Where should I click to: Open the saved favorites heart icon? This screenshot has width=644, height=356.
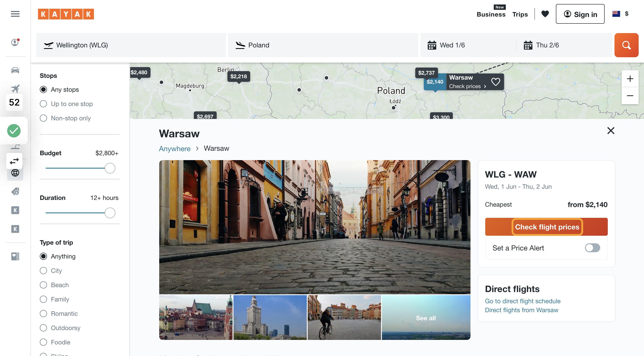coord(545,14)
